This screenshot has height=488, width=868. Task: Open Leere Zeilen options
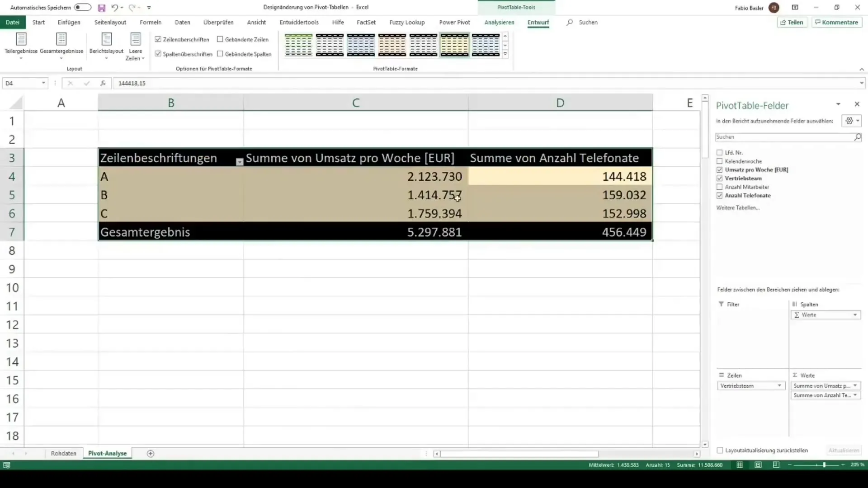135,46
